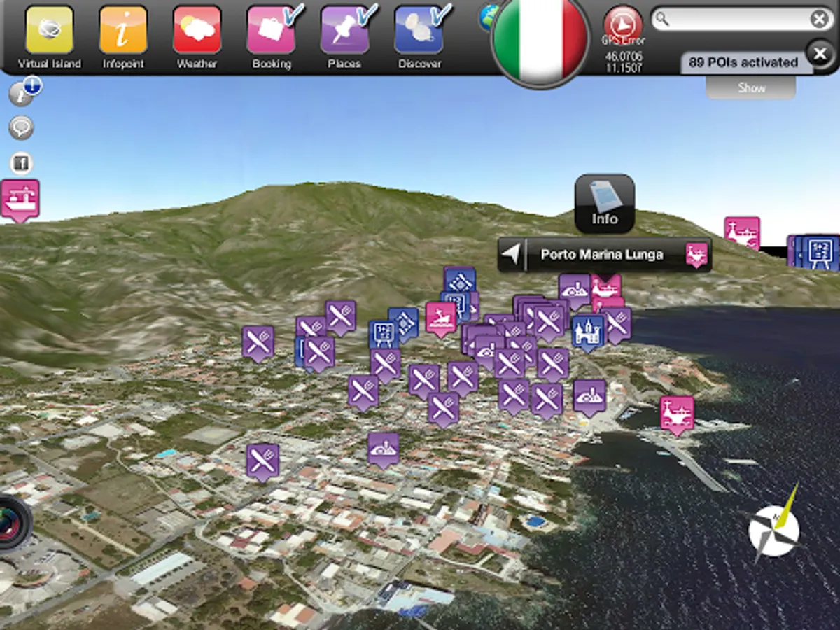Clear the search field with X
Screen dimensions: 840x630
point(819,19)
